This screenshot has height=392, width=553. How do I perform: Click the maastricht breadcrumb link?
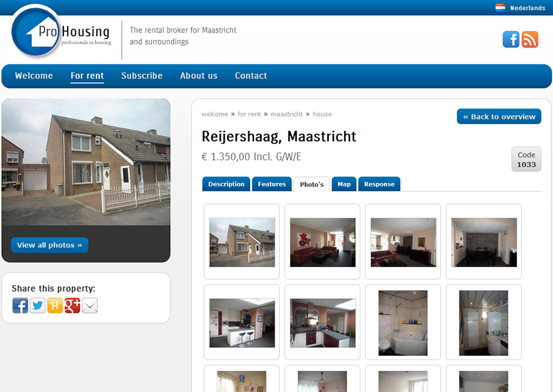pyautogui.click(x=287, y=114)
